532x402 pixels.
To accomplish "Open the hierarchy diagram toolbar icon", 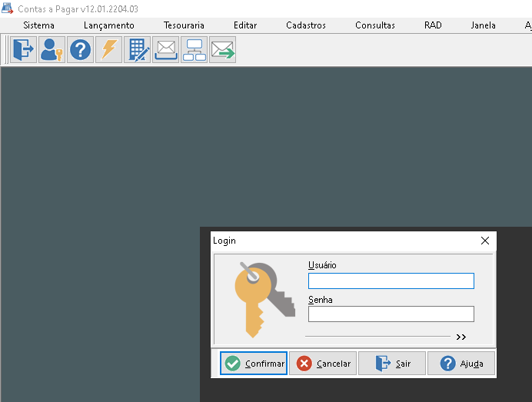I will 194,50.
